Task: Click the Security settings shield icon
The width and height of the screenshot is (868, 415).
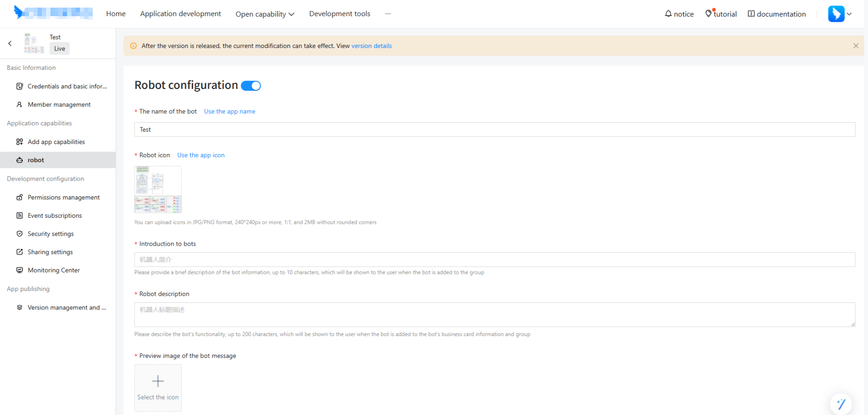Action: 20,234
